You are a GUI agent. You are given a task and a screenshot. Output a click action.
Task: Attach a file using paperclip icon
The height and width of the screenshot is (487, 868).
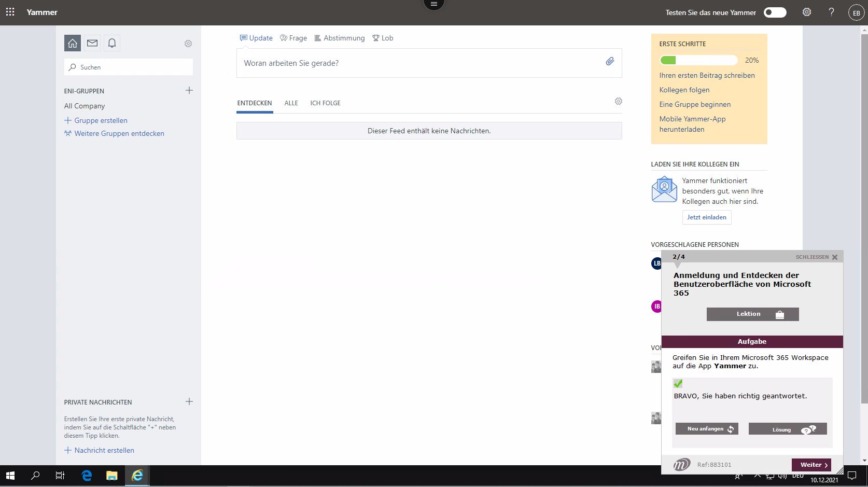(x=610, y=62)
